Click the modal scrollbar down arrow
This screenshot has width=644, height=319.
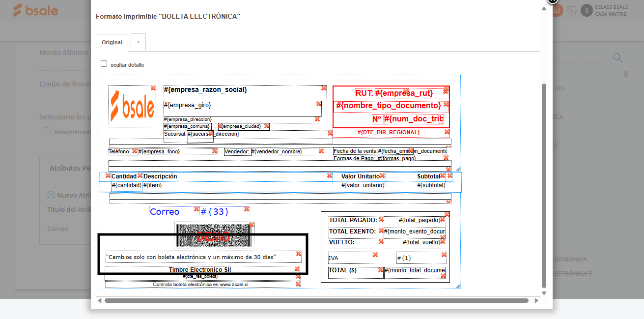coord(544,293)
